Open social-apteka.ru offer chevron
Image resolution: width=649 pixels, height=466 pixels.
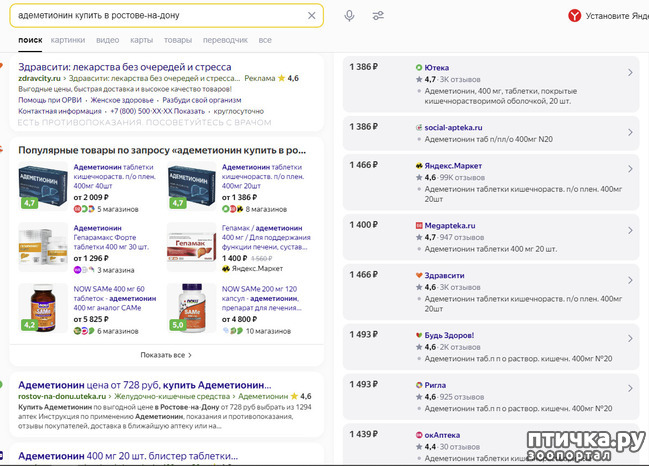630,132
